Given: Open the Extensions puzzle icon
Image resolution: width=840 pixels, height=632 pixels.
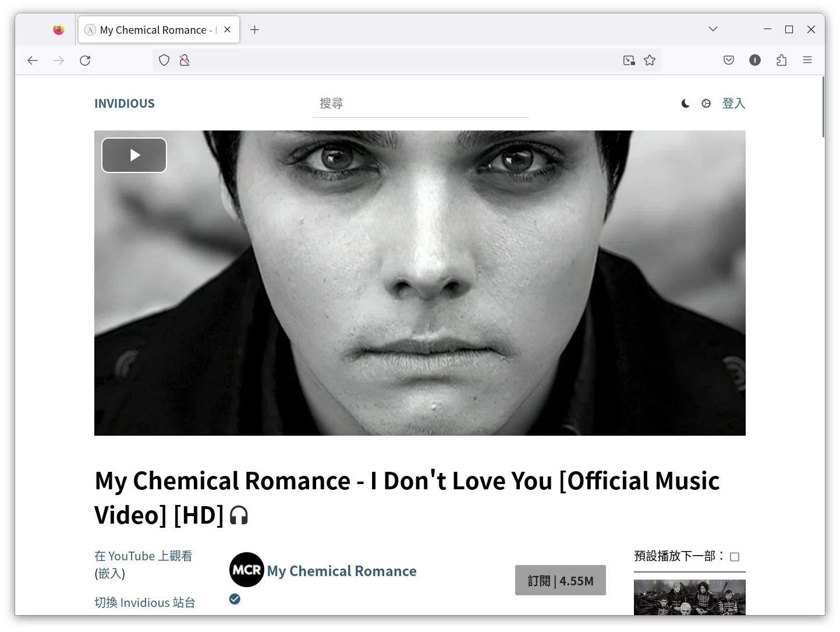Looking at the screenshot, I should (781, 60).
